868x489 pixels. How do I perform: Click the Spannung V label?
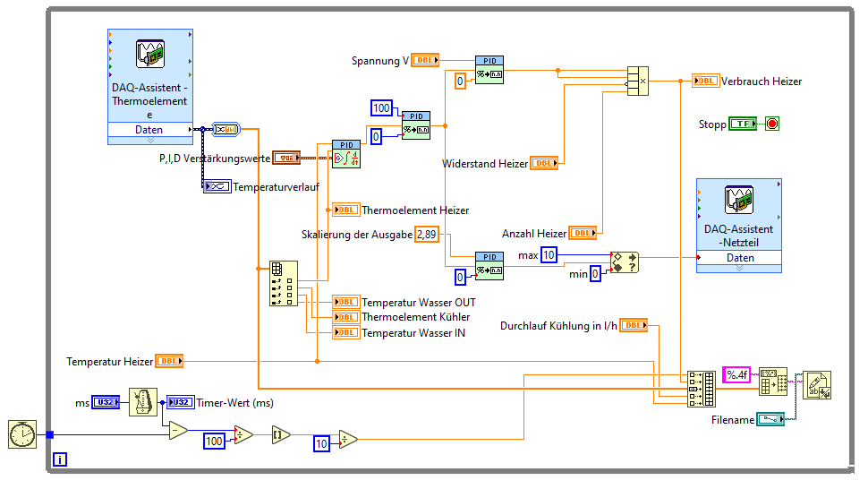pyautogui.click(x=379, y=61)
